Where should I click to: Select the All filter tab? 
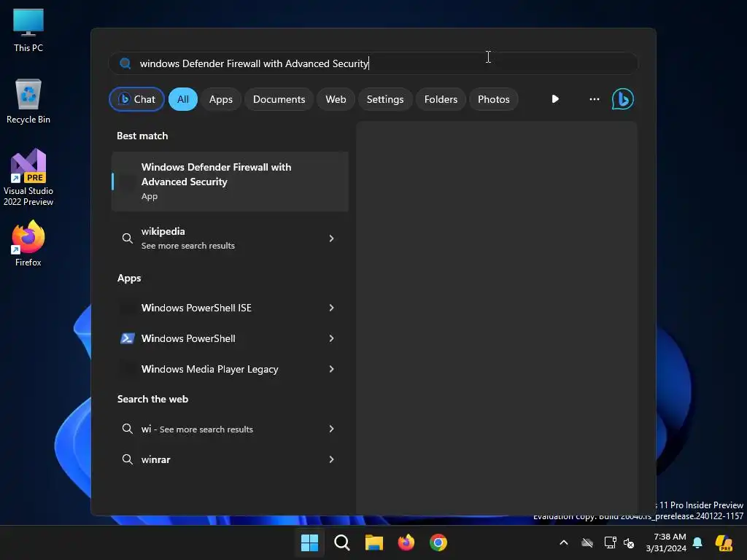pyautogui.click(x=183, y=99)
